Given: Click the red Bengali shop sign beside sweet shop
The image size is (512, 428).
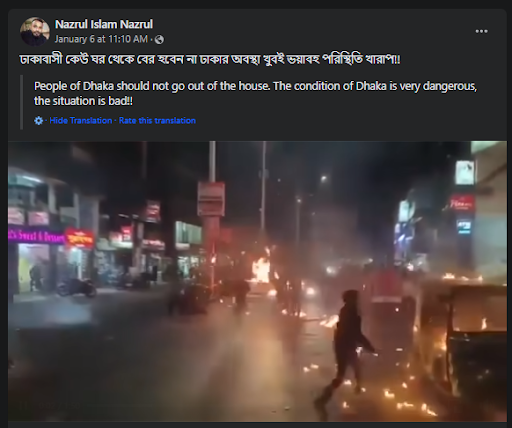Looking at the screenshot, I should click(x=80, y=238).
